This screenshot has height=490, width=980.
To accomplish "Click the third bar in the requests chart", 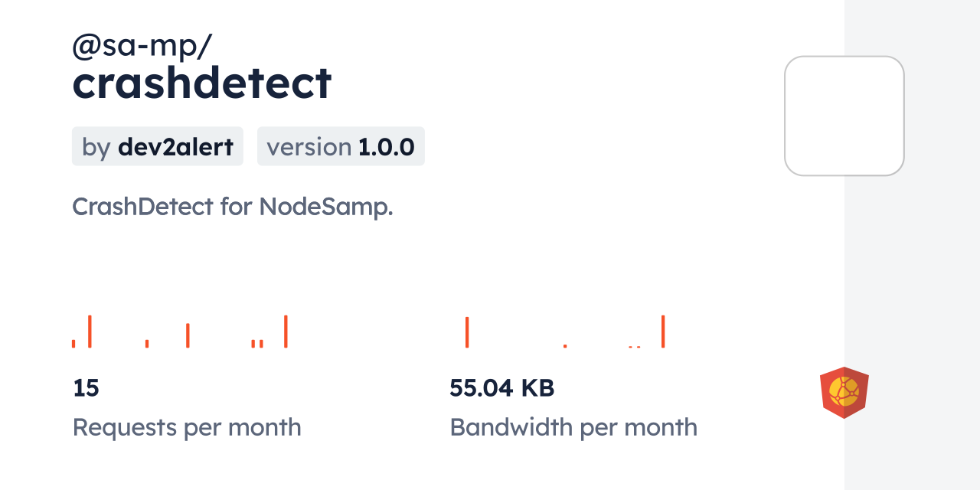I will click(147, 344).
